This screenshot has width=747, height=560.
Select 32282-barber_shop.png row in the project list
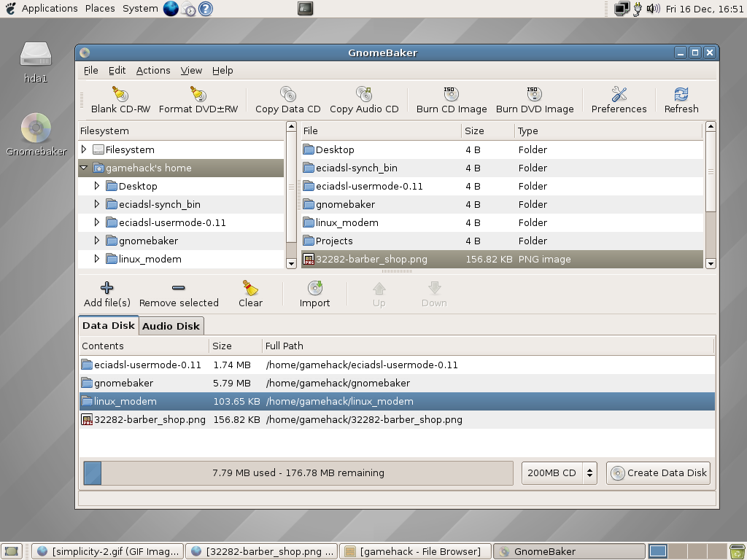point(150,419)
